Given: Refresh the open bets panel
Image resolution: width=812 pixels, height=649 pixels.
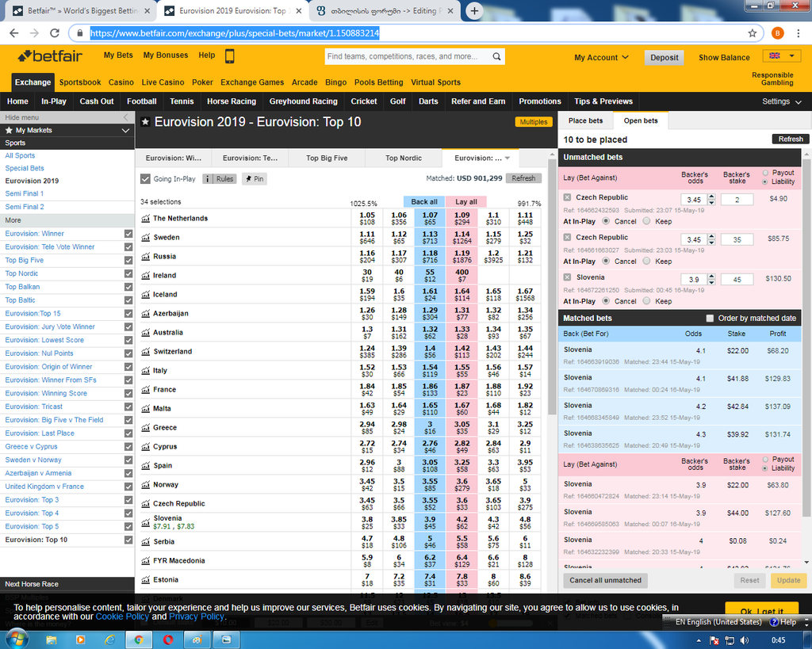Looking at the screenshot, I should click(x=791, y=139).
